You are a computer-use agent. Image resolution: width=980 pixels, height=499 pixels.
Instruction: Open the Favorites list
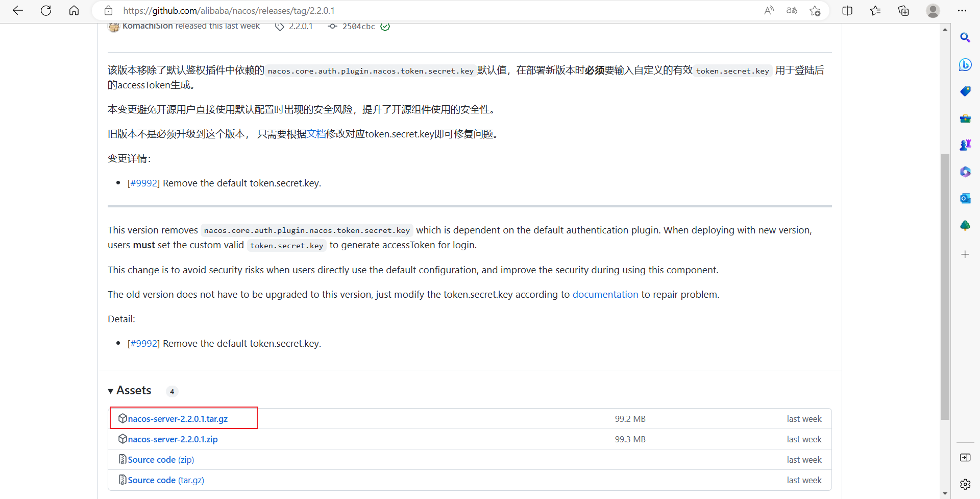(x=875, y=11)
